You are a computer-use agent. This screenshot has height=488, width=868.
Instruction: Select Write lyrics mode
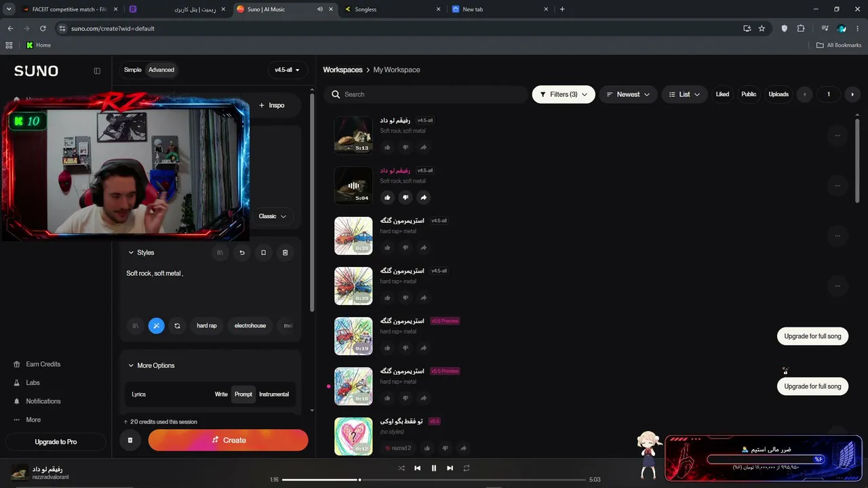click(x=221, y=394)
